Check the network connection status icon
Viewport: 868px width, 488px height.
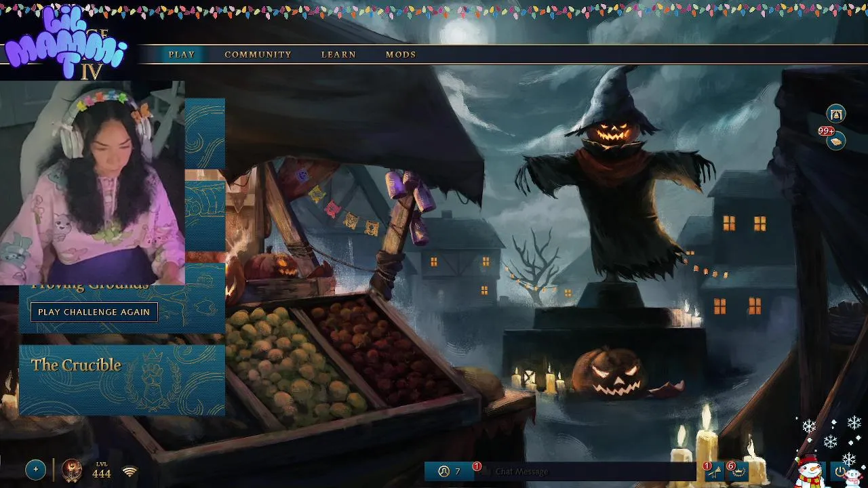pyautogui.click(x=130, y=471)
